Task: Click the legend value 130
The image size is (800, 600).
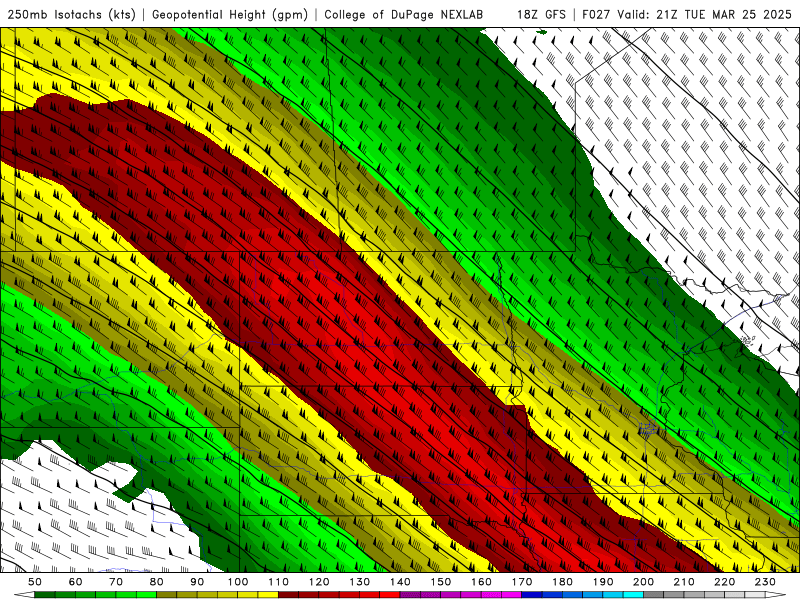Action: click(360, 582)
